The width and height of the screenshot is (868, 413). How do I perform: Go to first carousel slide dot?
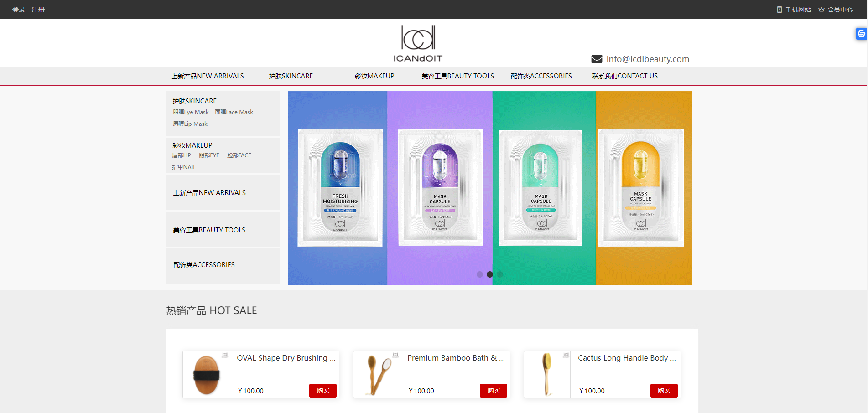pos(480,274)
